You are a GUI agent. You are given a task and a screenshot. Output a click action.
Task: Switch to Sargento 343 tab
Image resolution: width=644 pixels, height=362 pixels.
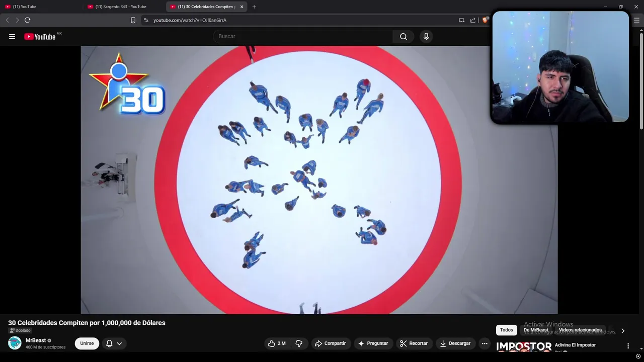(124, 7)
